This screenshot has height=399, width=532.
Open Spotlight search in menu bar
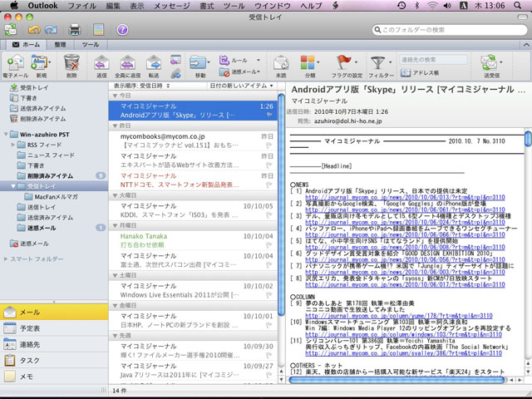point(517,6)
